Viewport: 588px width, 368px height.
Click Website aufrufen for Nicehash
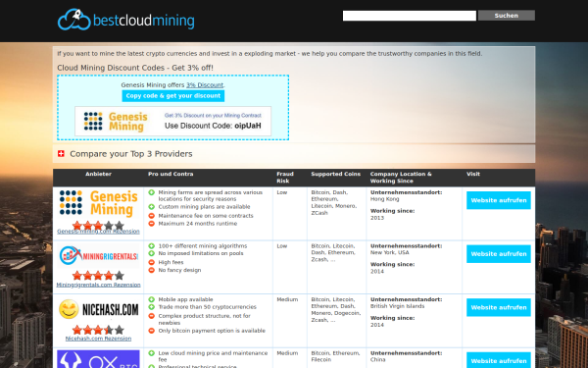[x=499, y=307]
